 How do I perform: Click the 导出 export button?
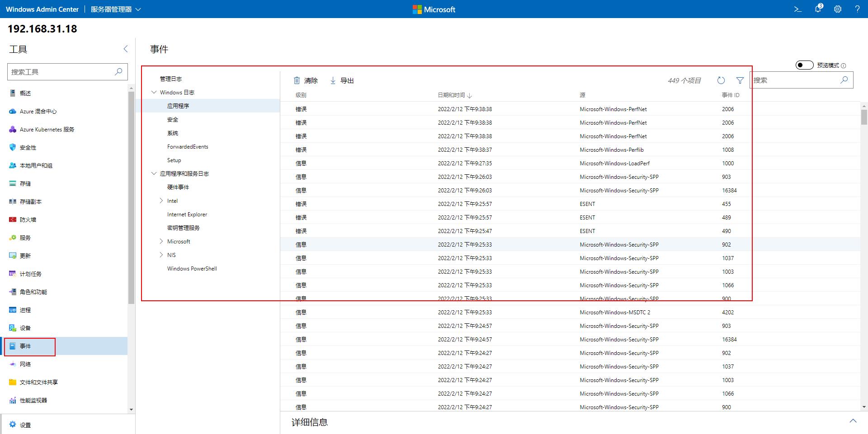click(342, 80)
